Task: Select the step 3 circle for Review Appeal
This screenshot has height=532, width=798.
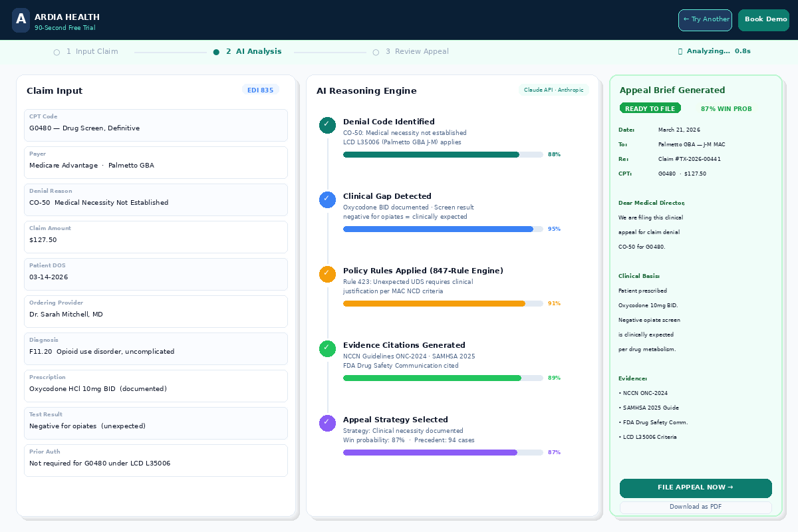Action: [x=376, y=51]
